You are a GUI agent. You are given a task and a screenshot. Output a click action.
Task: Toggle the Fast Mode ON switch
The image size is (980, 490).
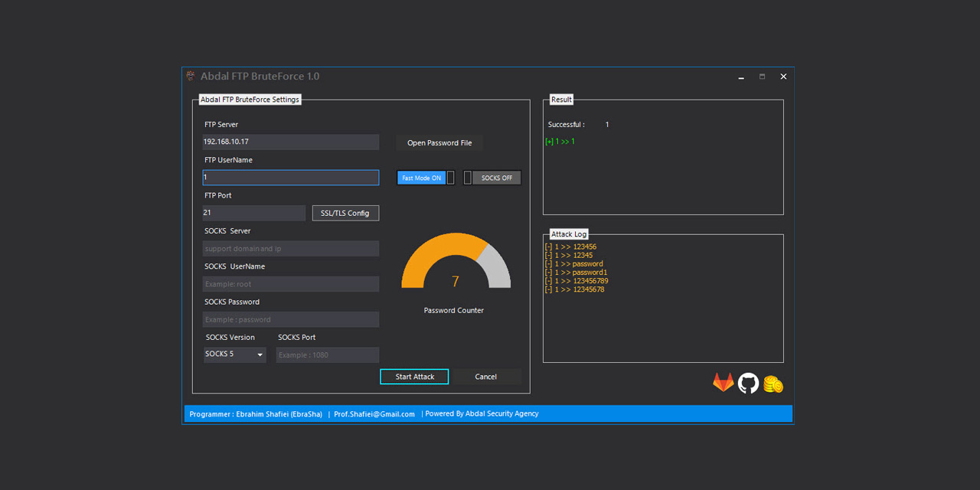point(426,178)
